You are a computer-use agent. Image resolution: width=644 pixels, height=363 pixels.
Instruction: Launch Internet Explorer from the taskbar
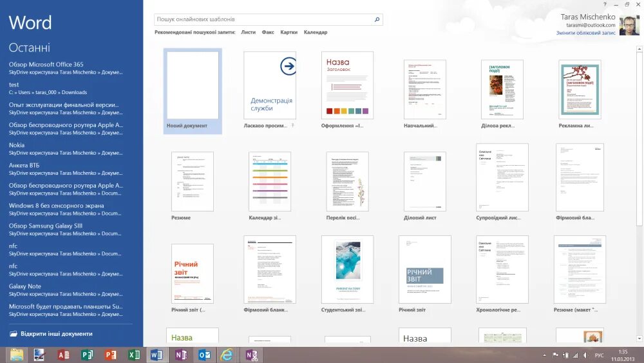tap(227, 355)
